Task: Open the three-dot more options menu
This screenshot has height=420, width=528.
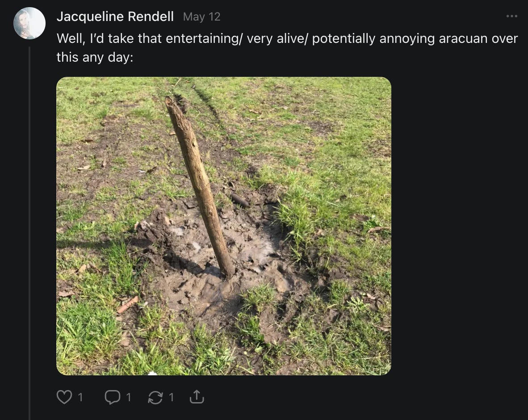Action: (x=511, y=16)
